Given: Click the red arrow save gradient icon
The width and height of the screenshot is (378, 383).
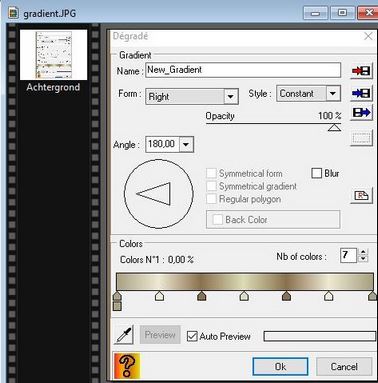Looking at the screenshot, I should coord(361,70).
